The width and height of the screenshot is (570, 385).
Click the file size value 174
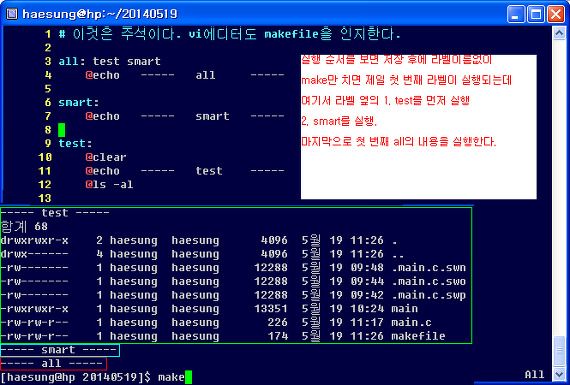(x=278, y=336)
